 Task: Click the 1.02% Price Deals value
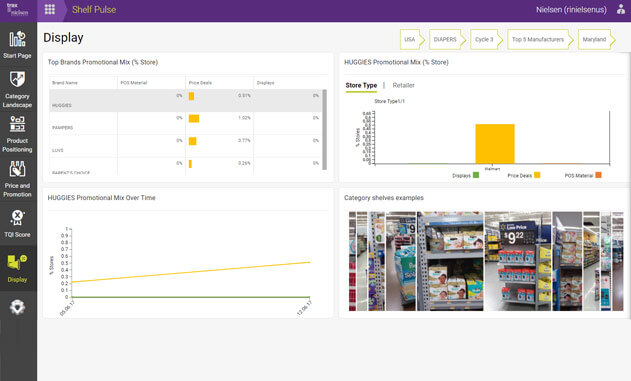point(244,118)
